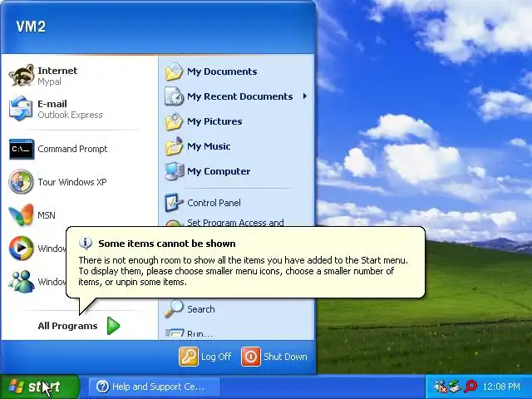Click the Some items cannot be shown balloon
Image resolution: width=532 pixels, height=399 pixels.
(245, 263)
